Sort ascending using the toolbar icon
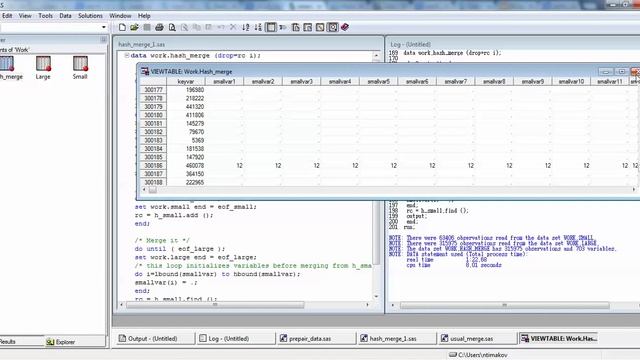Image resolution: width=640 pixels, height=360 pixels. 246,27
